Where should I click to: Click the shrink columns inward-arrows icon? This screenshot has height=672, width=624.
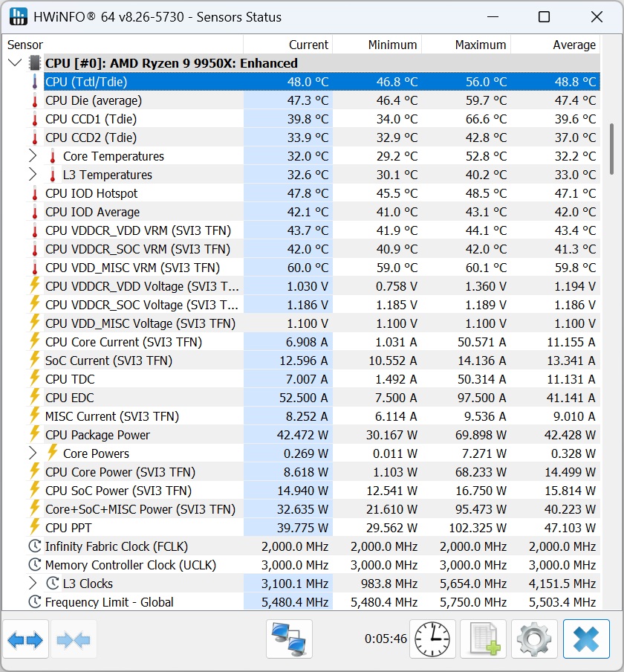74,639
